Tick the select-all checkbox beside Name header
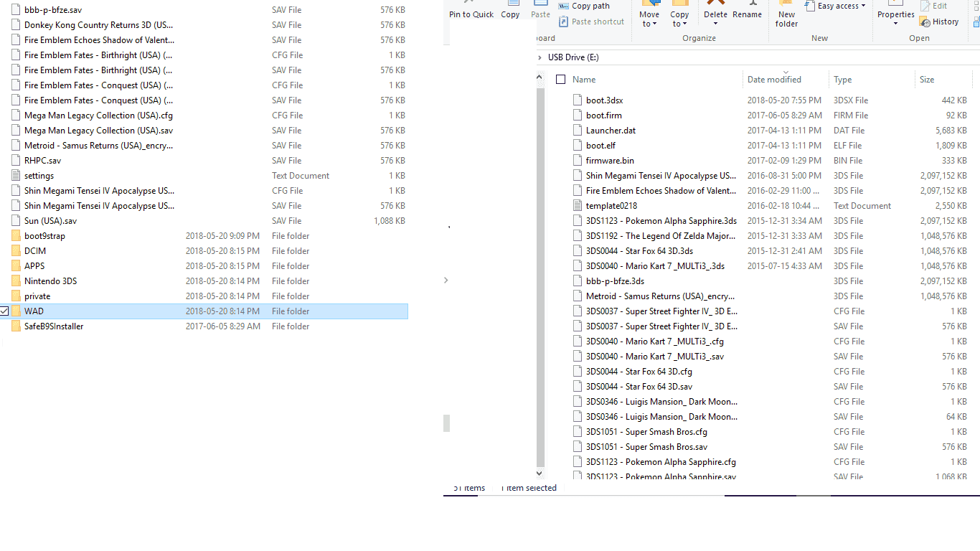 pyautogui.click(x=561, y=80)
